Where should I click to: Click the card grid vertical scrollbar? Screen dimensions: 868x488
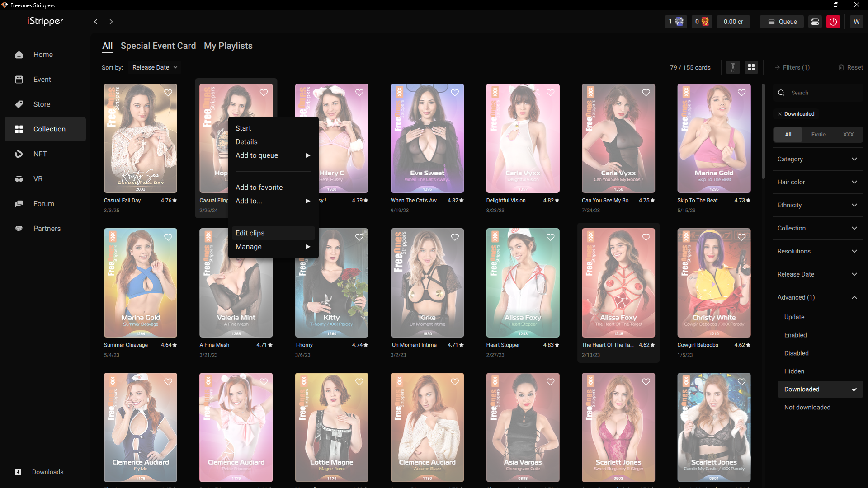point(764,131)
